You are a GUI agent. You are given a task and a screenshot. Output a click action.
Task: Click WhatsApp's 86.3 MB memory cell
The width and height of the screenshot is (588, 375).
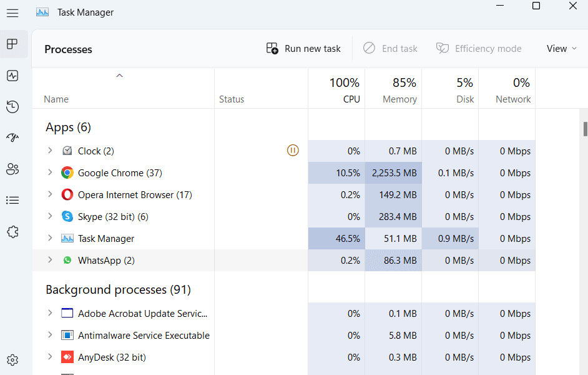(x=393, y=260)
